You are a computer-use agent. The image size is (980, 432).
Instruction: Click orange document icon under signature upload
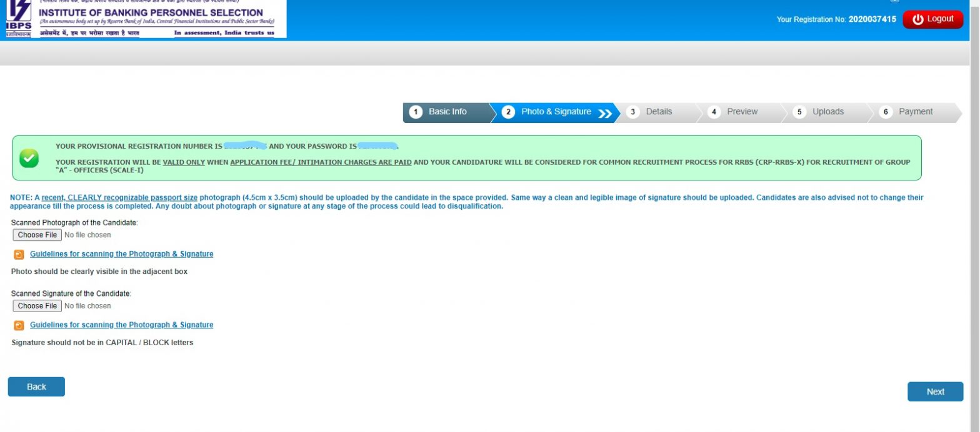[19, 325]
